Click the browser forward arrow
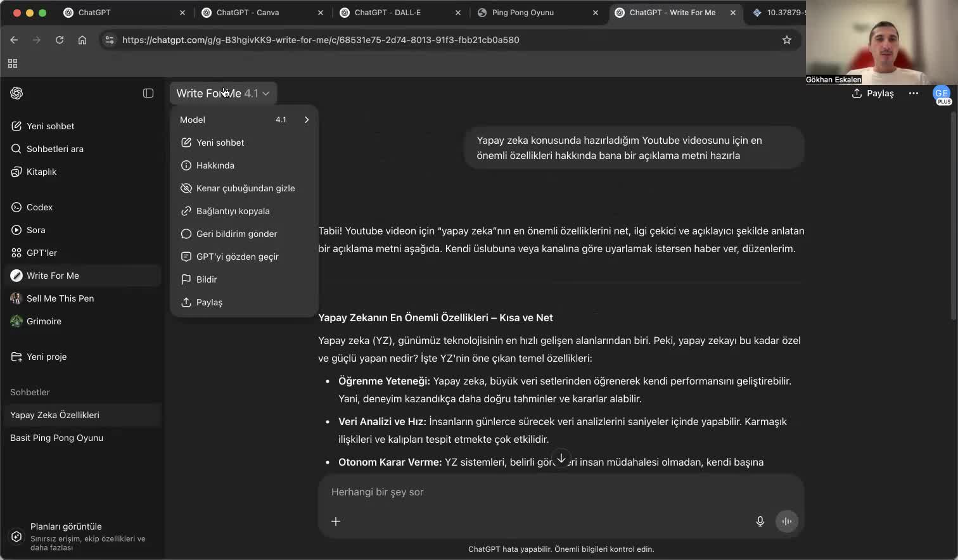This screenshot has width=958, height=560. pyautogui.click(x=37, y=40)
